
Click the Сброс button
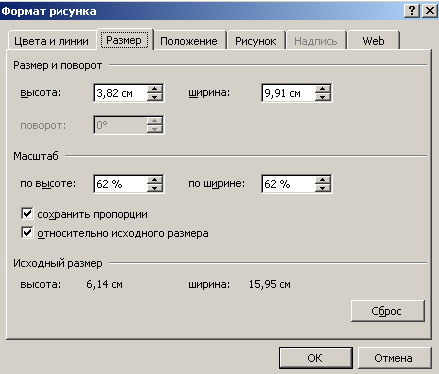click(388, 311)
